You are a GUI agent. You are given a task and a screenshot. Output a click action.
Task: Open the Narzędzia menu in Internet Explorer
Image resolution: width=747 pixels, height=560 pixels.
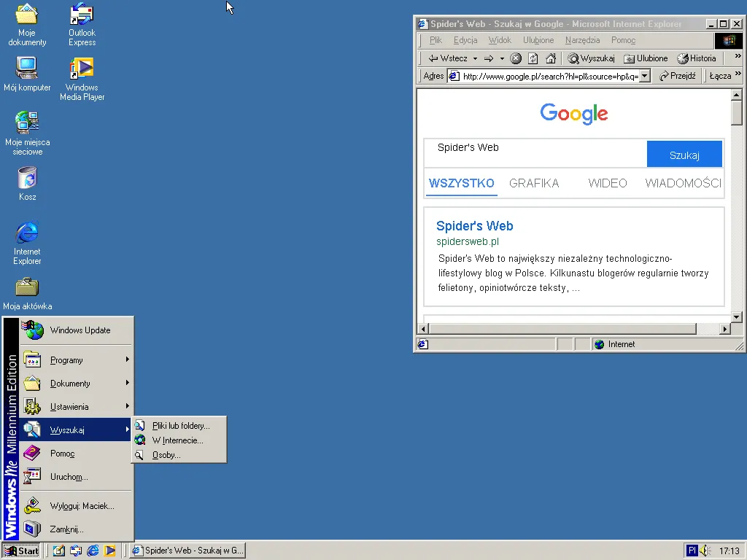point(582,41)
